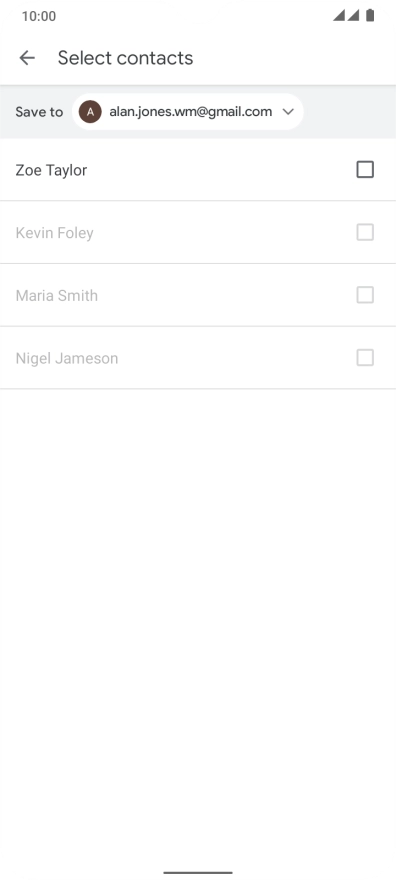This screenshot has height=880, width=396.
Task: Check the Kevin Foley checkbox
Action: point(365,232)
